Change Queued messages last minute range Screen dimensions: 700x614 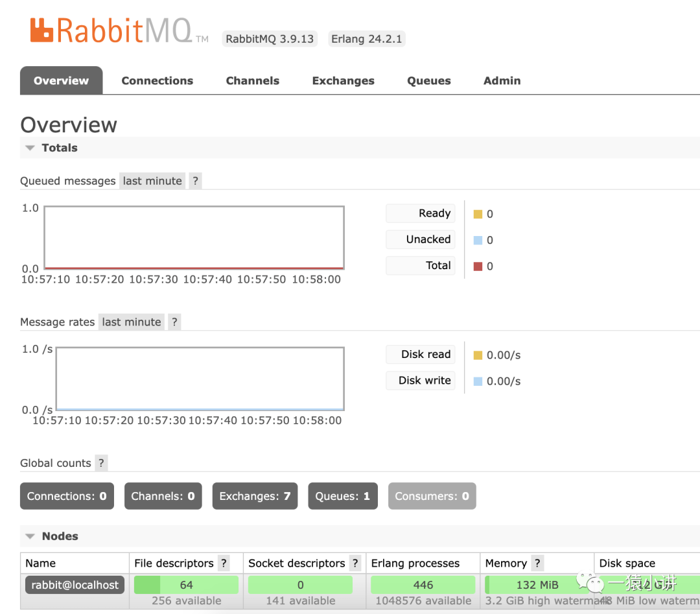coord(152,181)
